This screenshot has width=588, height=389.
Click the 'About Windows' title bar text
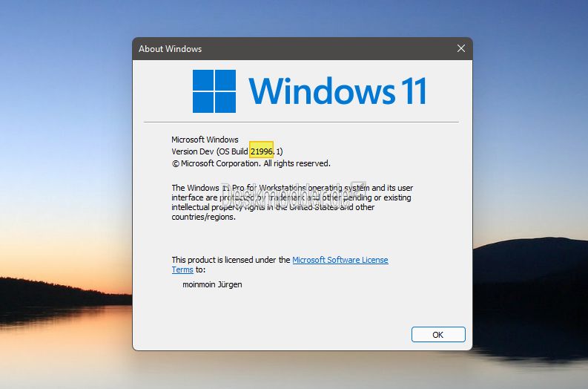coord(171,49)
